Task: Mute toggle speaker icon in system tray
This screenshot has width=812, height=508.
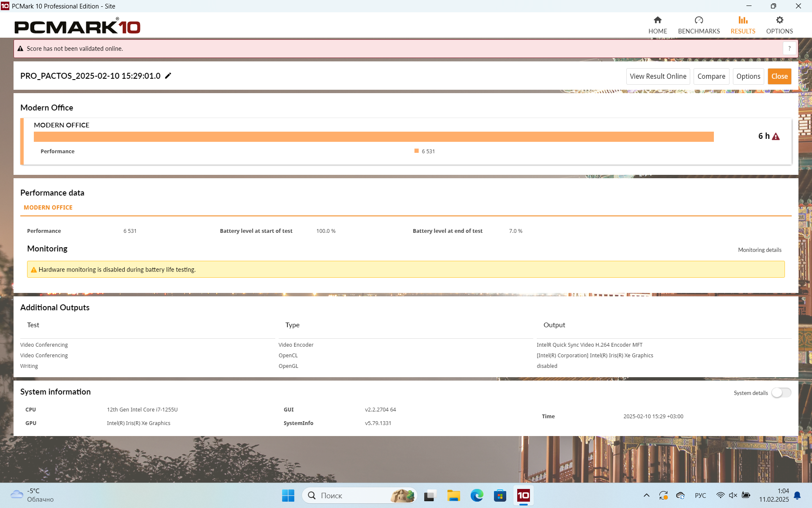Action: pos(733,495)
